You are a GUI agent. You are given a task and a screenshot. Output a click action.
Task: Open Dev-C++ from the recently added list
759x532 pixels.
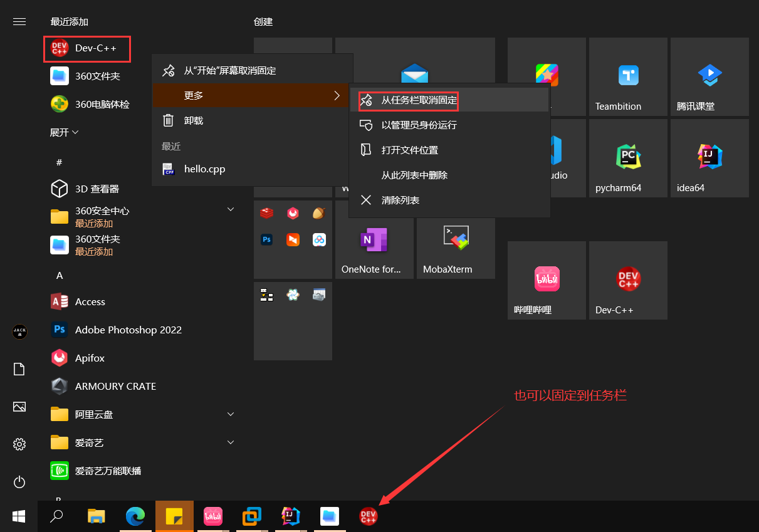87,49
